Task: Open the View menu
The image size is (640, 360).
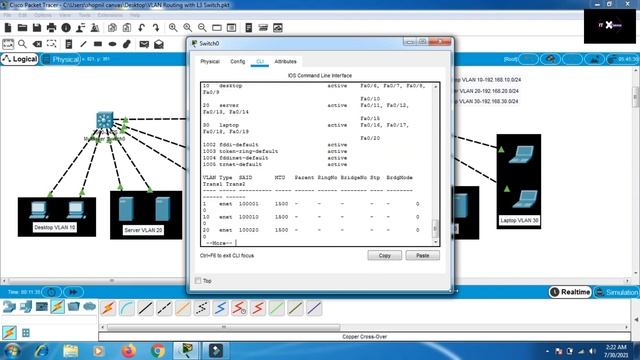Action: click(x=65, y=15)
